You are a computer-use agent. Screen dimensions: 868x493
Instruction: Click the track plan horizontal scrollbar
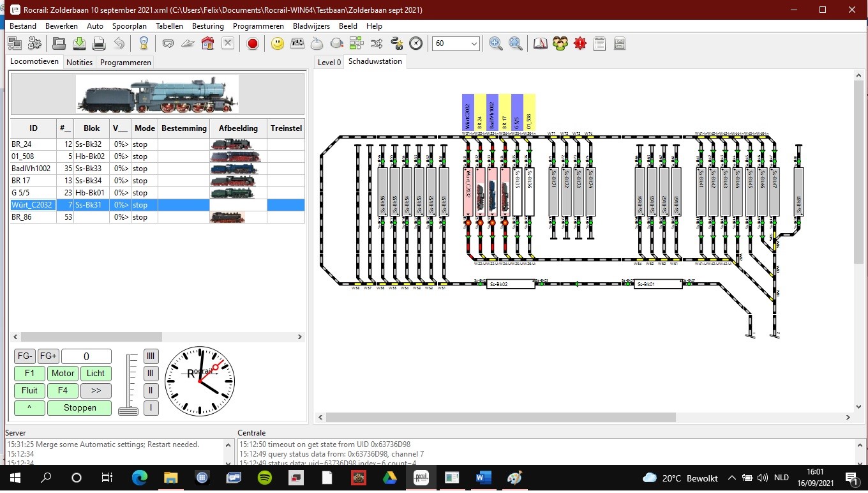(500, 417)
